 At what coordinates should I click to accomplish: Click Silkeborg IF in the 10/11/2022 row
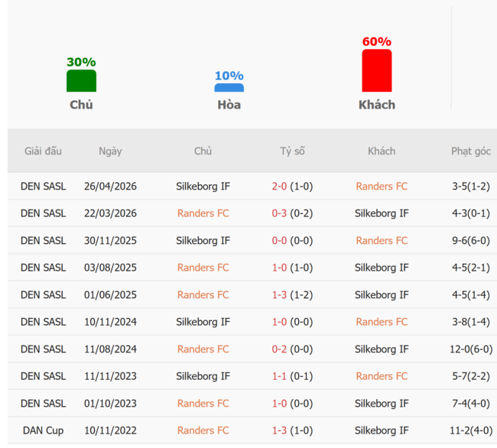(x=382, y=431)
